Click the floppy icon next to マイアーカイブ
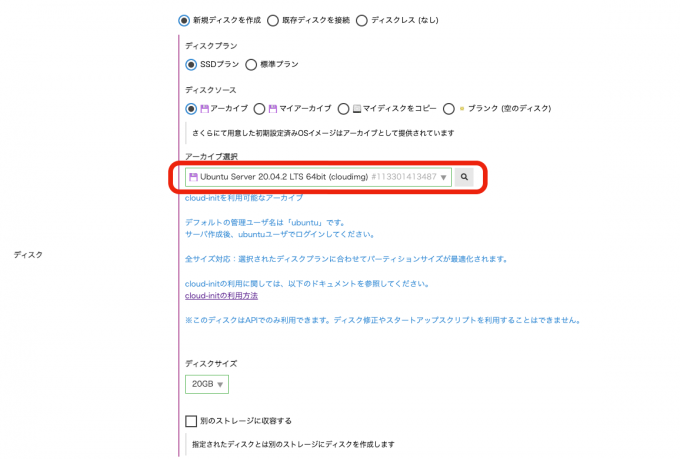The height and width of the screenshot is (459, 680). pos(273,108)
